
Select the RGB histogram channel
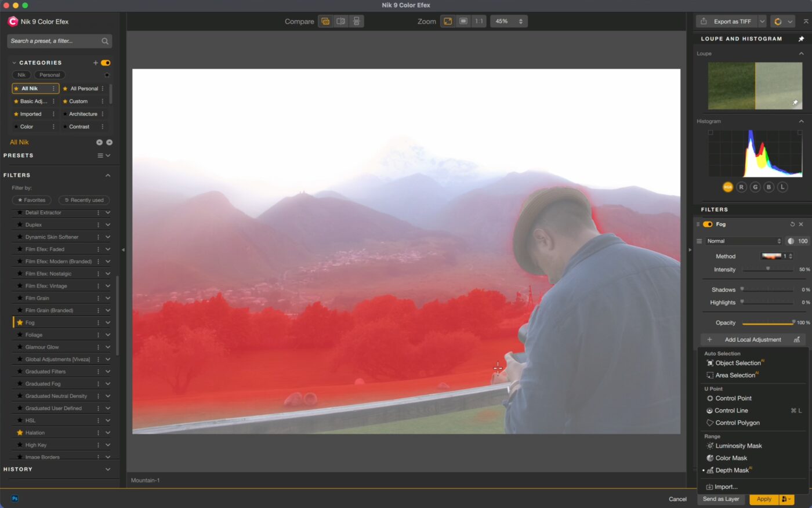tap(727, 187)
